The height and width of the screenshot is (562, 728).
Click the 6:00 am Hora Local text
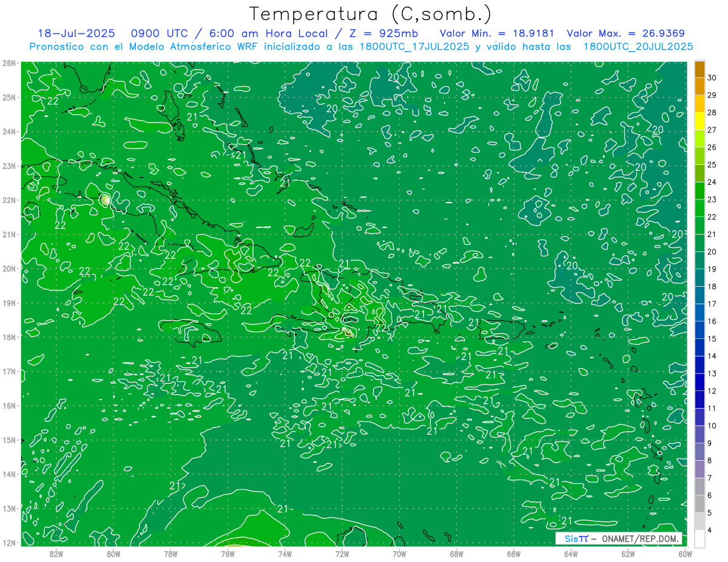[x=270, y=33]
